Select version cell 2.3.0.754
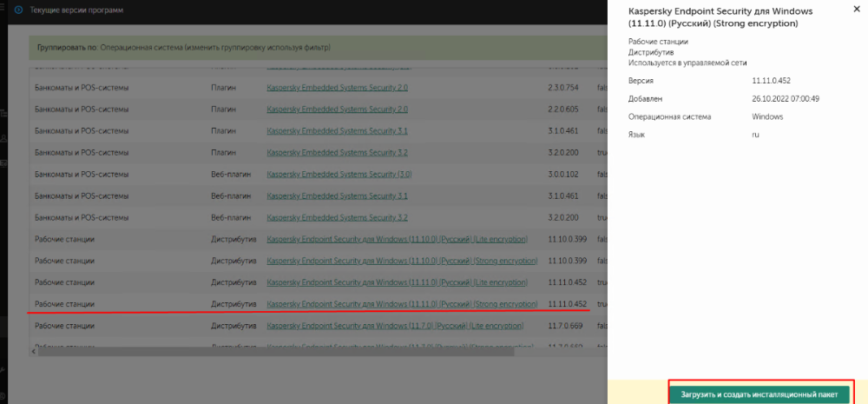The width and height of the screenshot is (868, 404). tap(563, 88)
